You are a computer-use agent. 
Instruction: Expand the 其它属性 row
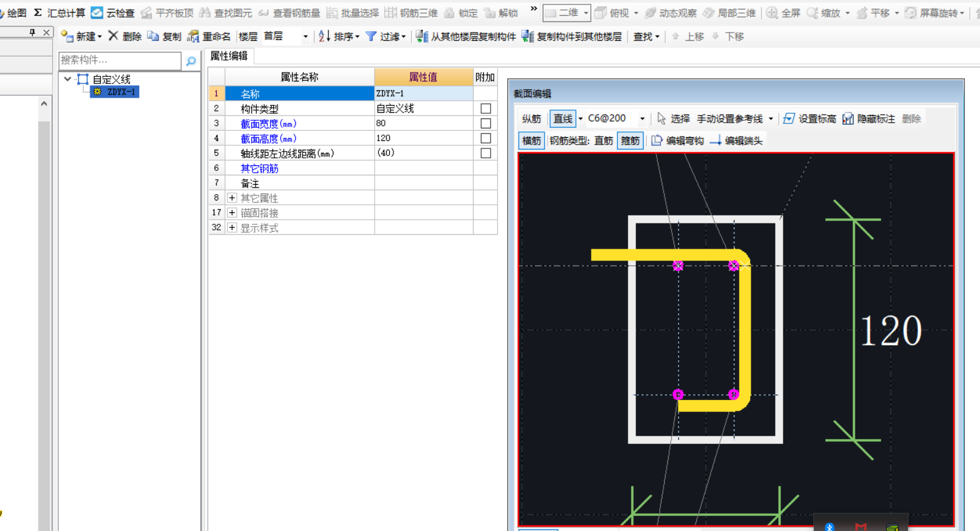click(232, 198)
